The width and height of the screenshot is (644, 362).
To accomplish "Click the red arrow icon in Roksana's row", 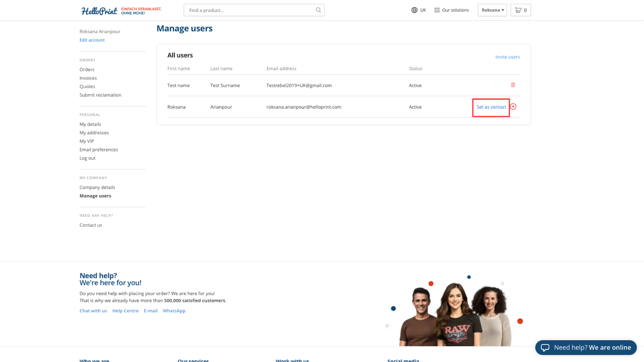I will [x=513, y=107].
